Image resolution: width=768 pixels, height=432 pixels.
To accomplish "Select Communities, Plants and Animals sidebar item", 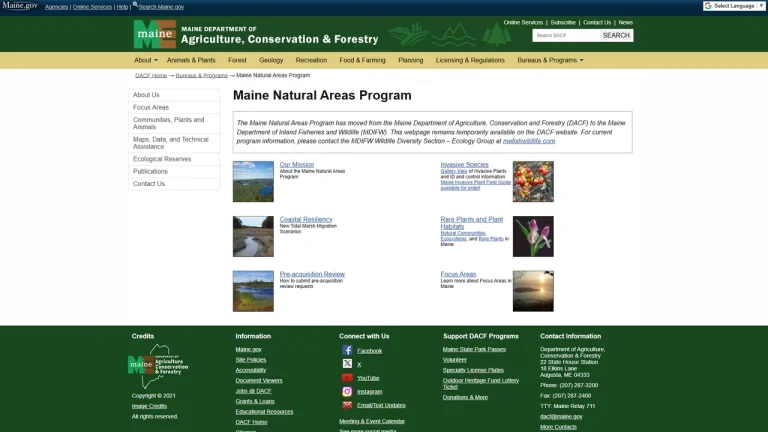I will pos(174,123).
